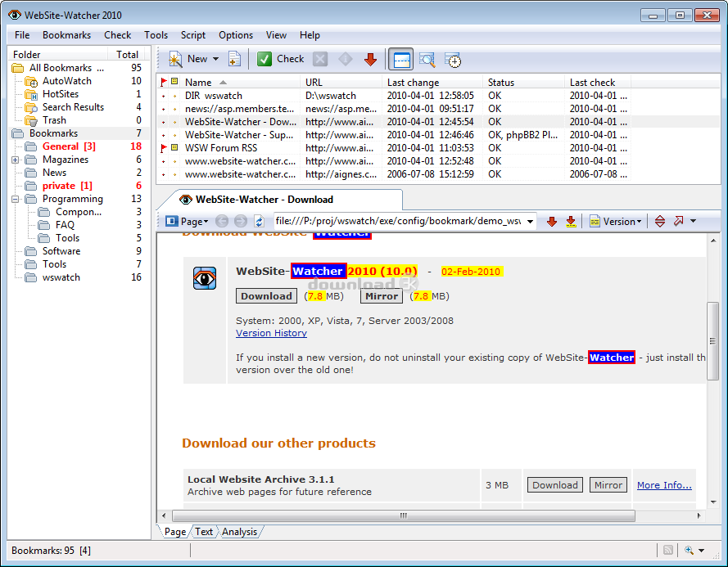This screenshot has width=728, height=567.
Task: Open the scheduler clock icon
Action: click(453, 59)
